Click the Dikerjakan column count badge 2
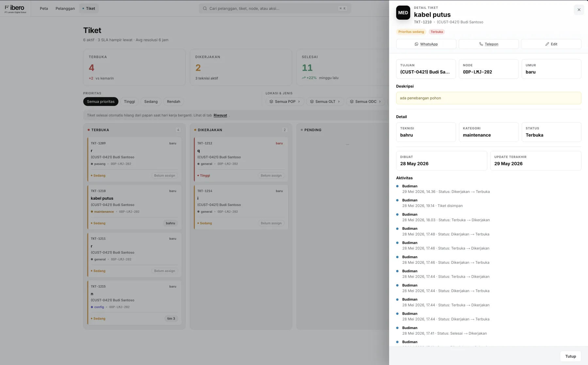Image resolution: width=588 pixels, height=365 pixels. (285, 130)
